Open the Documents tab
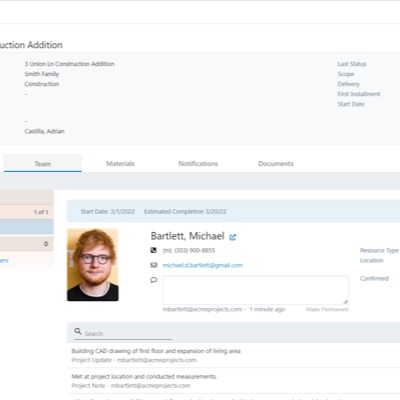The height and width of the screenshot is (400, 400). click(276, 163)
